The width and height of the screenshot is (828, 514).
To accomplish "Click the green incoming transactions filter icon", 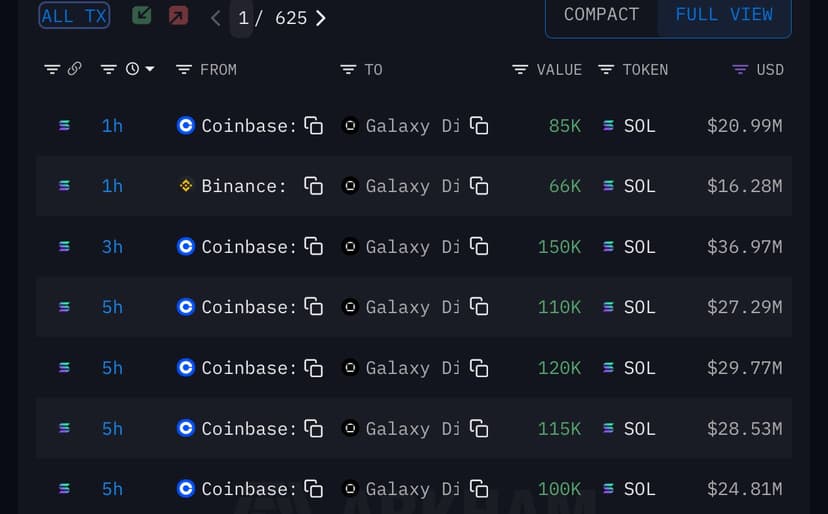I will [x=142, y=16].
